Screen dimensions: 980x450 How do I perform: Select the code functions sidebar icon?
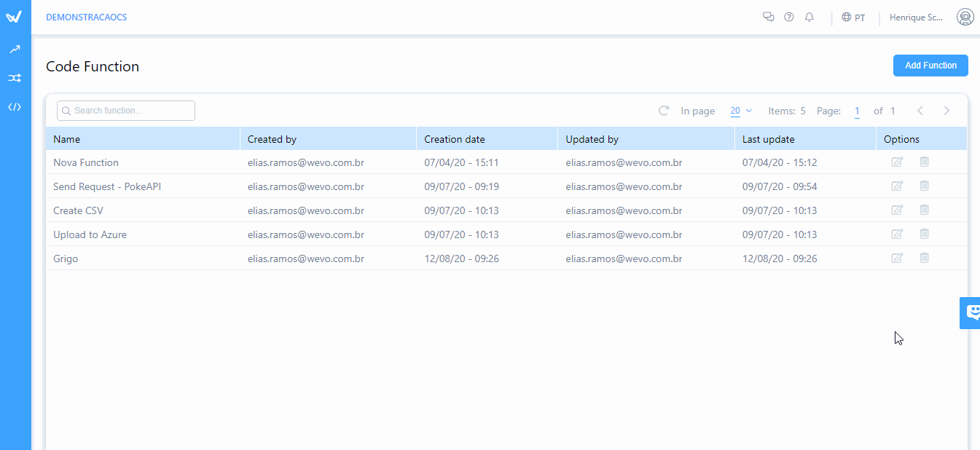coord(15,107)
